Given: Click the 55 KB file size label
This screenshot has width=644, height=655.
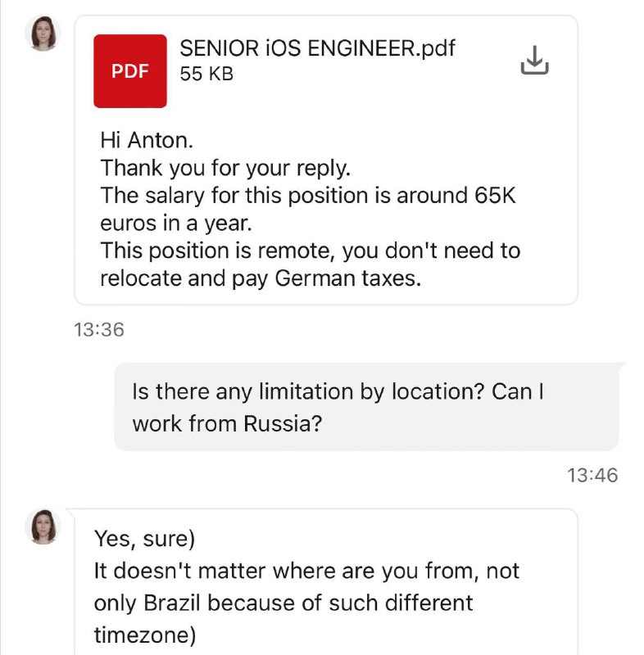Looking at the screenshot, I should pyautogui.click(x=206, y=74).
